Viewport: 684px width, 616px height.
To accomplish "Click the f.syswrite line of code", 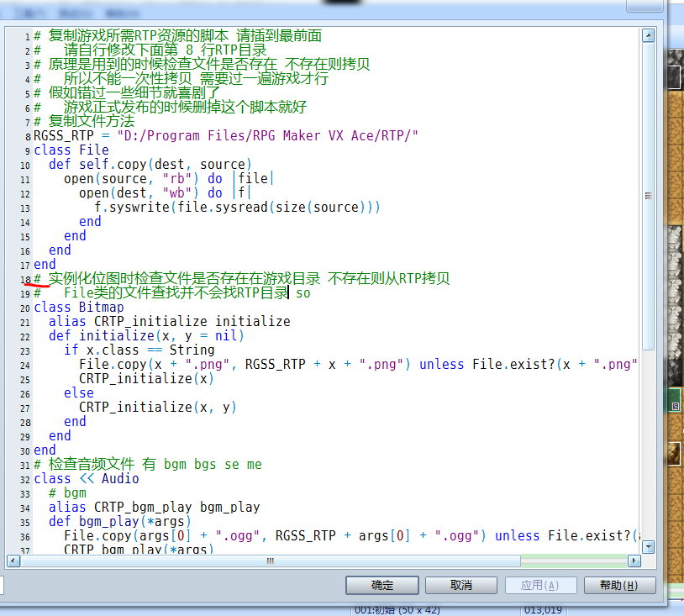I will click(237, 208).
